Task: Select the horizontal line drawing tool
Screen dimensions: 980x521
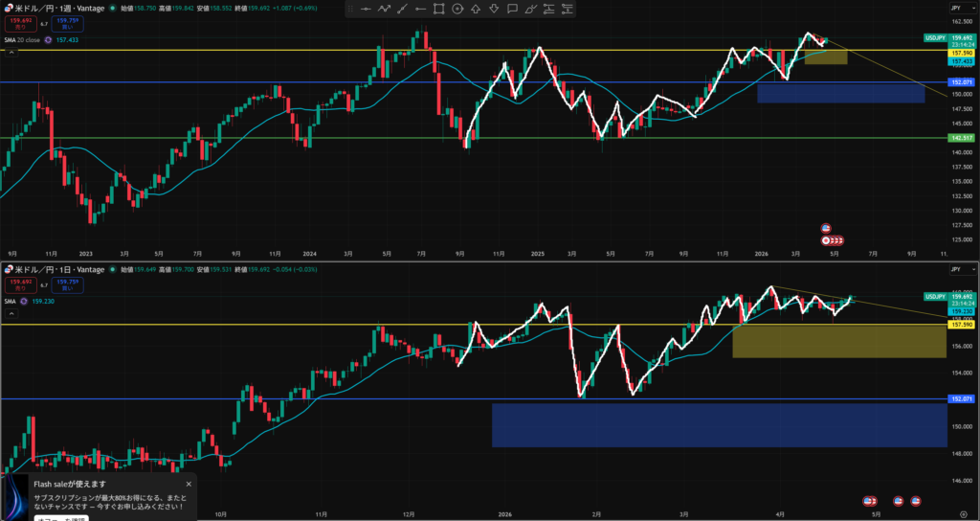Action: [x=366, y=9]
